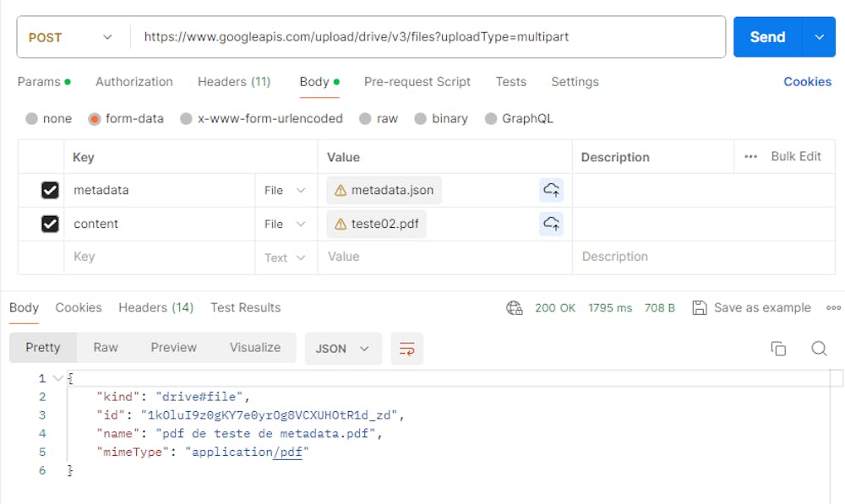Screen dimensions: 845x504
Task: Switch to the Authorization tab
Action: point(134,82)
